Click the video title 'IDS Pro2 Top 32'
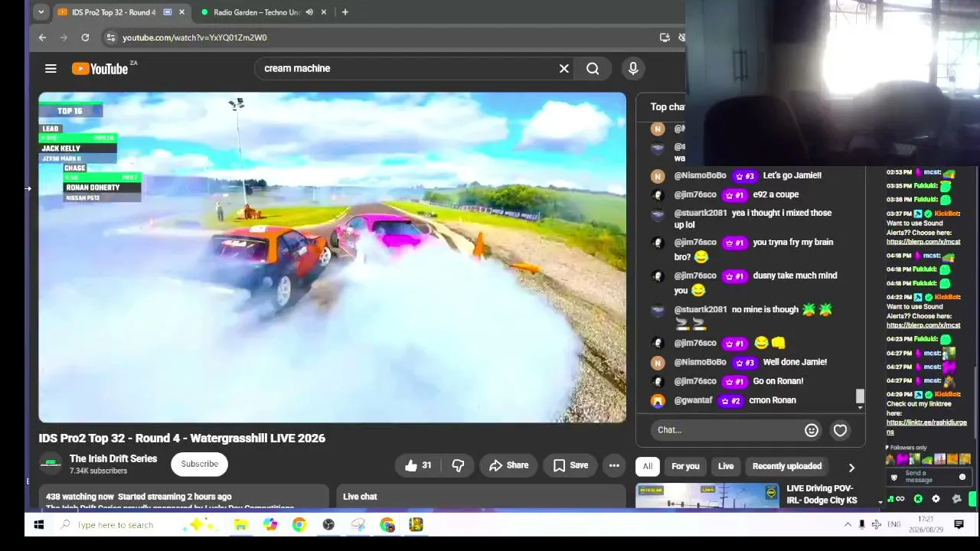 pos(182,439)
